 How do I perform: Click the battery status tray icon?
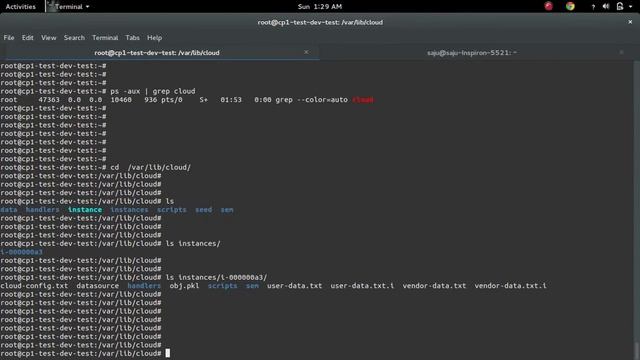click(620, 6)
